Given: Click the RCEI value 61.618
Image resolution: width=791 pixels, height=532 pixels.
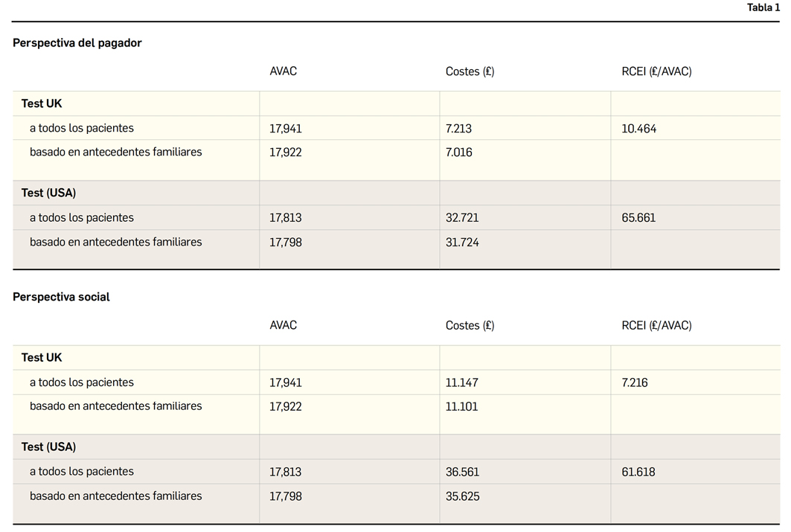Looking at the screenshot, I should tap(638, 472).
